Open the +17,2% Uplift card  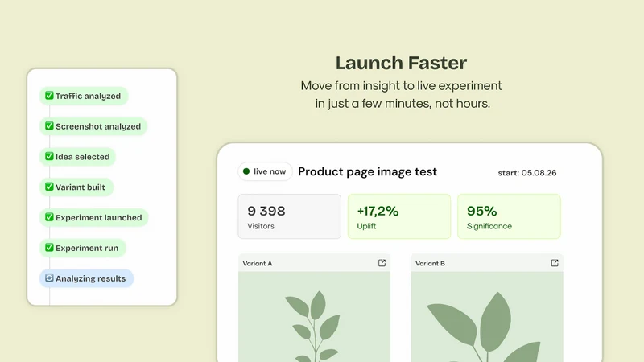coord(399,216)
